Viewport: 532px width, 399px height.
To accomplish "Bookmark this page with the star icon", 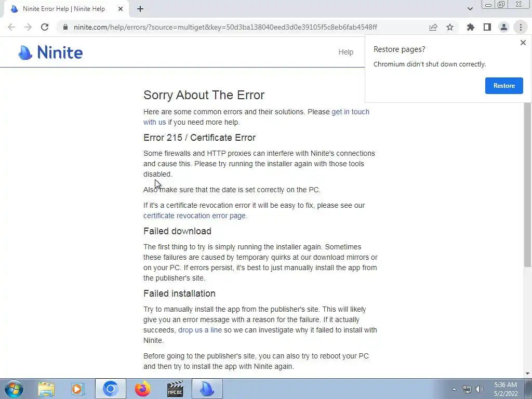I will pos(450,27).
